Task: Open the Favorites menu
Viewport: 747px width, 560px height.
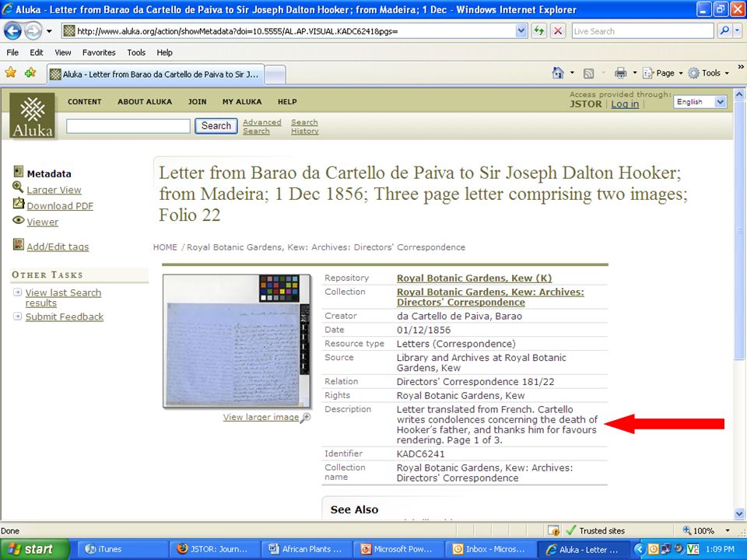Action: (x=99, y=52)
